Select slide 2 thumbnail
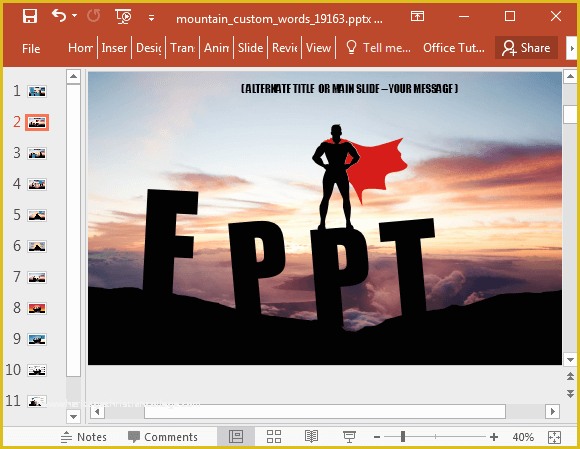Viewport: 580px width, 449px height. pyautogui.click(x=37, y=122)
